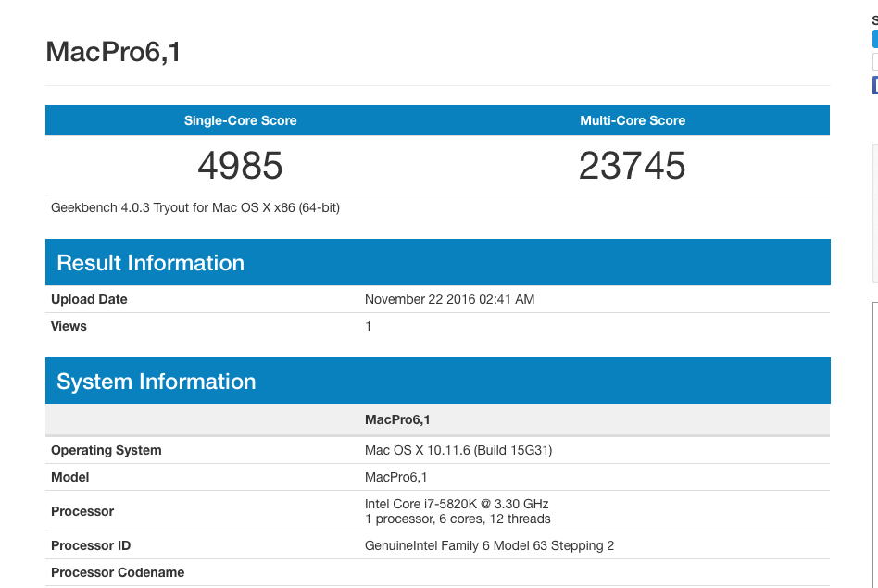Select Mac OS X 10.11.6 (Build 15G31) value
Image resolution: width=878 pixels, height=588 pixels.
coord(458,450)
